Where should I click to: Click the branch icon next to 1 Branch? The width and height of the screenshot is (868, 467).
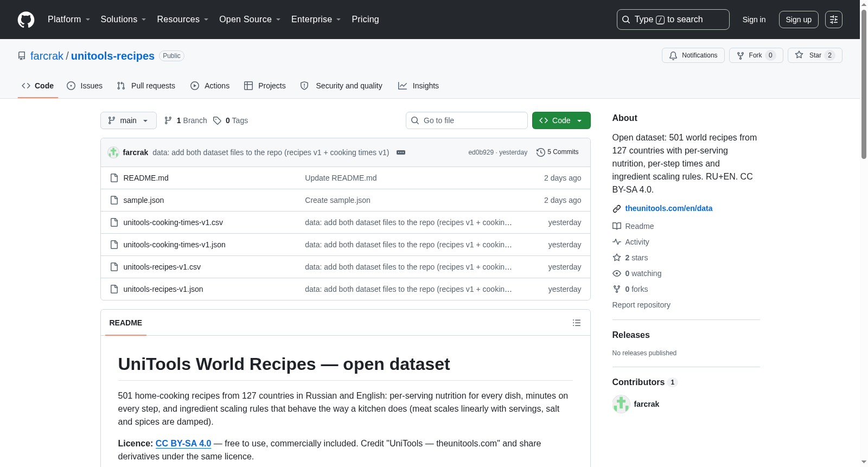(168, 120)
